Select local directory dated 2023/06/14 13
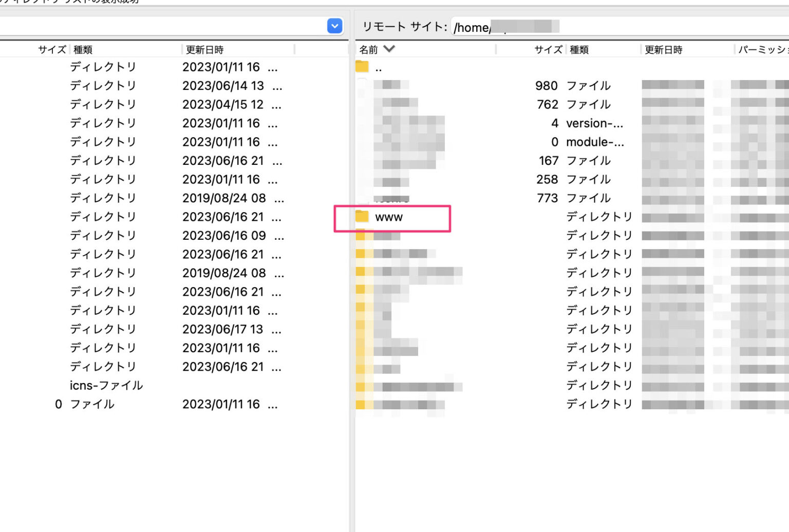This screenshot has height=532, width=789. [x=223, y=86]
